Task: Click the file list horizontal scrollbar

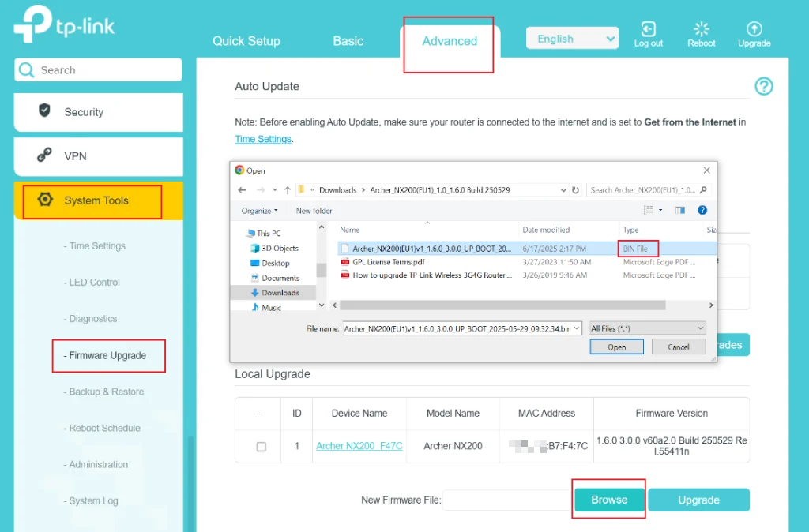Action: [502, 305]
